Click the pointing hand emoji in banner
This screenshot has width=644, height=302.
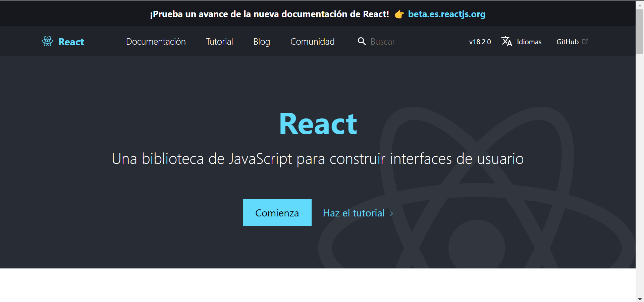[x=399, y=14]
